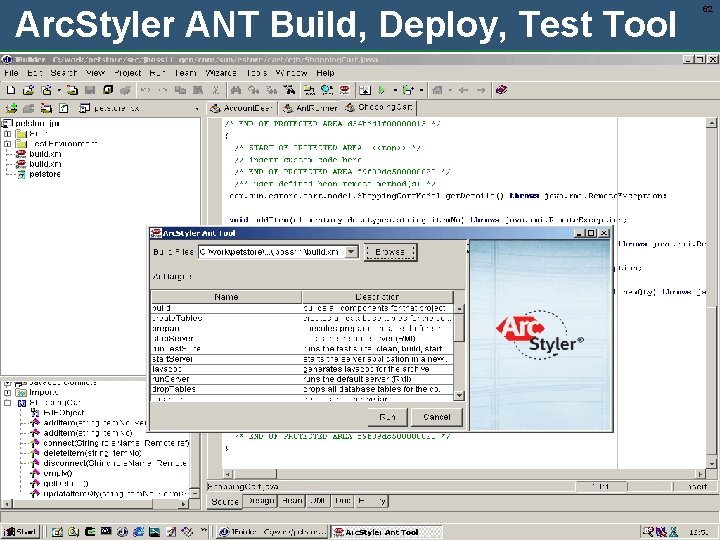Click the Build Files path input field
This screenshot has height=540, width=720.
(x=272, y=252)
